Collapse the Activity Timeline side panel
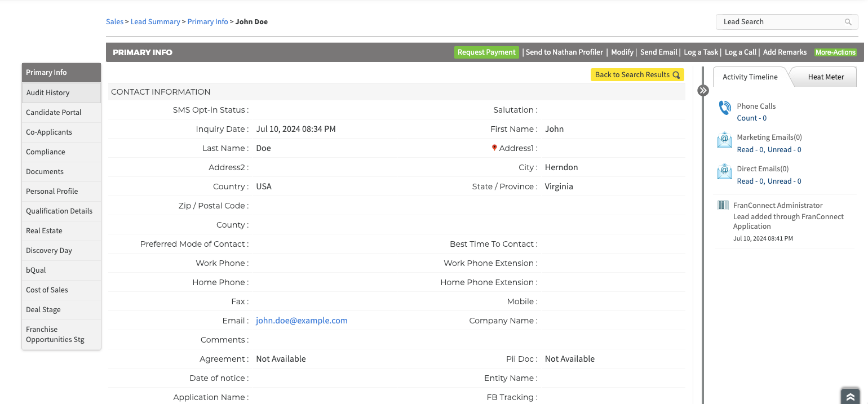 [703, 90]
